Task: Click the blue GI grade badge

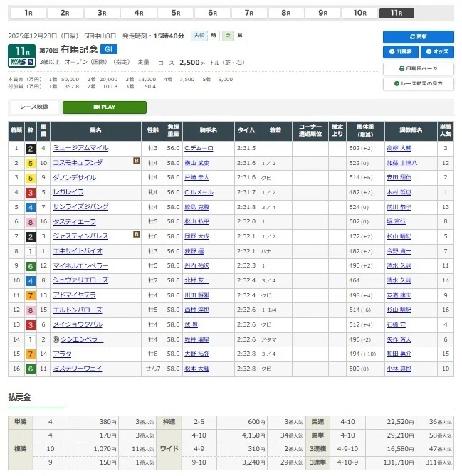Action: coord(109,49)
